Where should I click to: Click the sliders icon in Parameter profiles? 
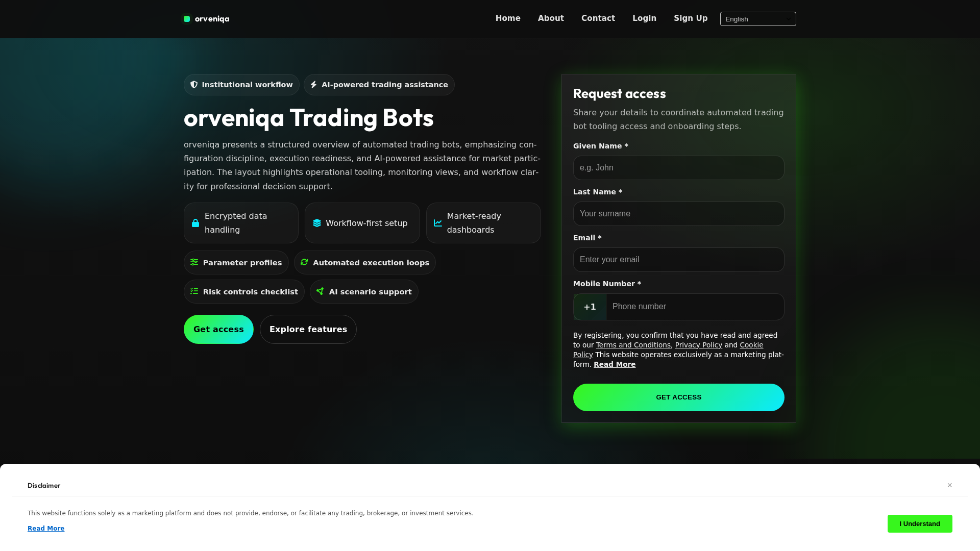tap(194, 262)
